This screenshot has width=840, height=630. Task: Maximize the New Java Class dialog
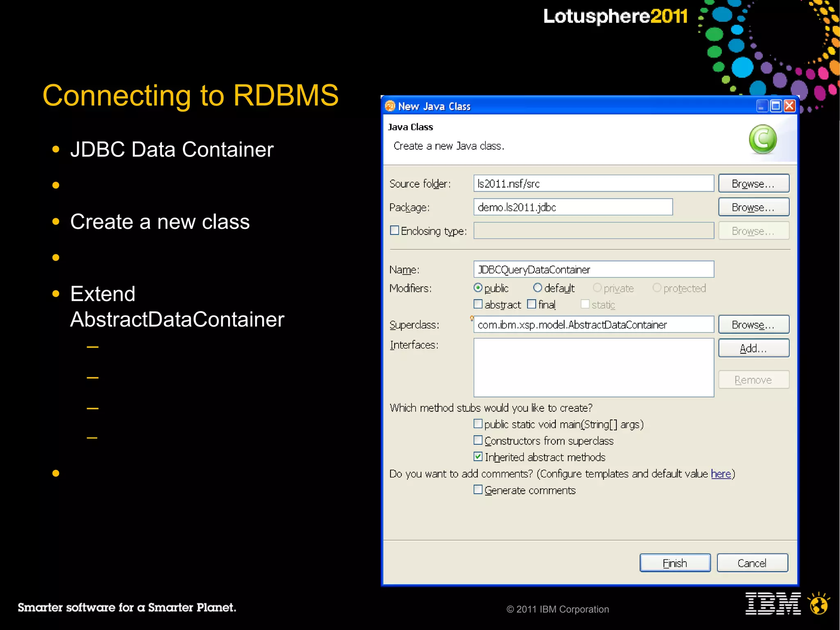coord(776,106)
